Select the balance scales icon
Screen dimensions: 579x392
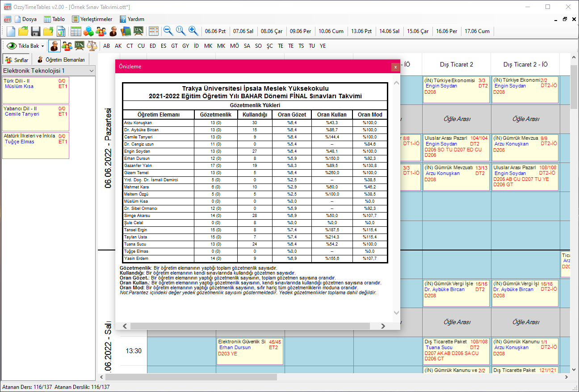[x=92, y=46]
